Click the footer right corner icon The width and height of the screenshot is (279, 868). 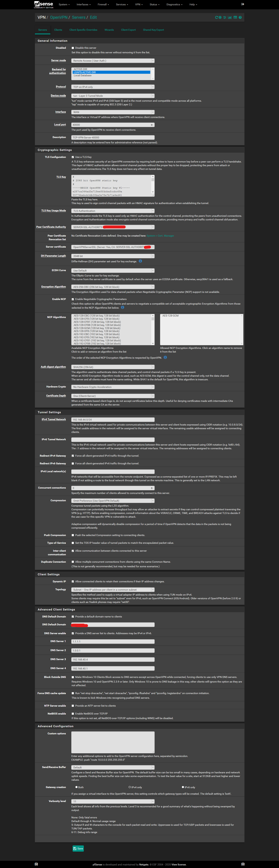pos(243,864)
